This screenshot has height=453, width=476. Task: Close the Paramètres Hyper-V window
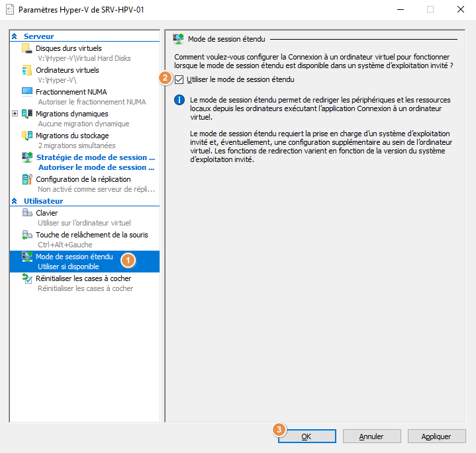click(x=461, y=10)
